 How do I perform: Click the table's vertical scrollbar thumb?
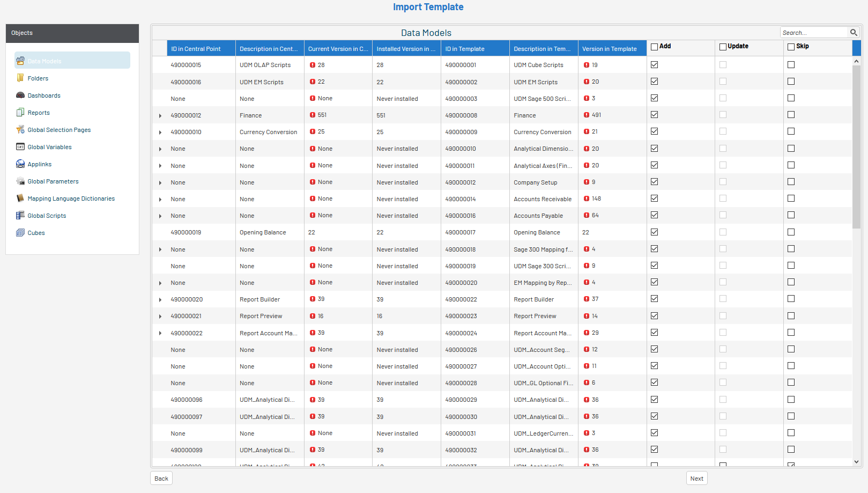856,145
